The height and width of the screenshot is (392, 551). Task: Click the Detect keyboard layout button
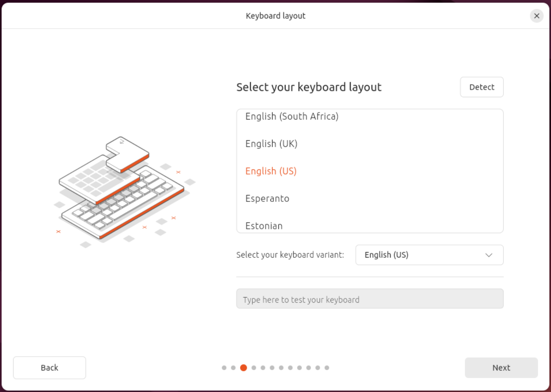[481, 87]
